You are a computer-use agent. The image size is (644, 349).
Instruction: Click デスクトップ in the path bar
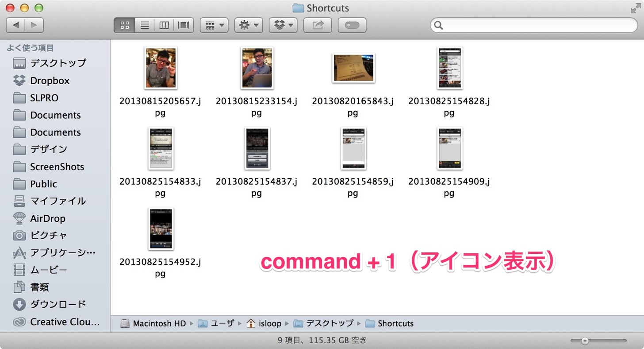click(323, 323)
